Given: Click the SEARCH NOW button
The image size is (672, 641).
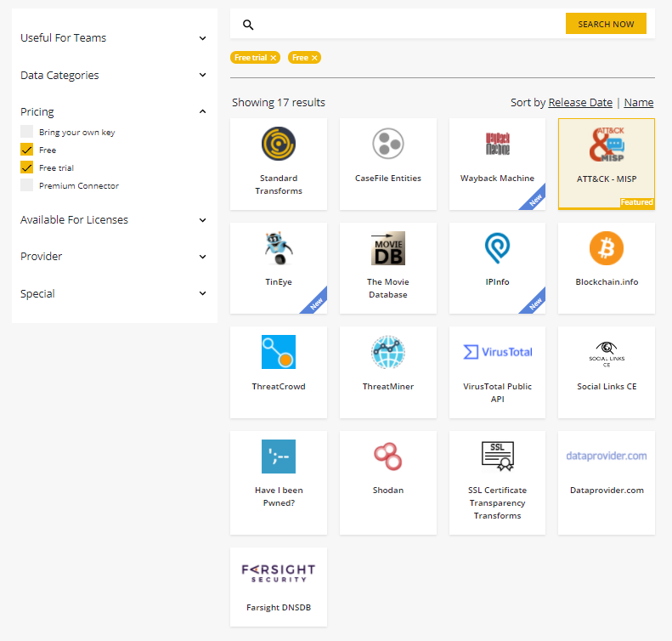Looking at the screenshot, I should click(606, 24).
